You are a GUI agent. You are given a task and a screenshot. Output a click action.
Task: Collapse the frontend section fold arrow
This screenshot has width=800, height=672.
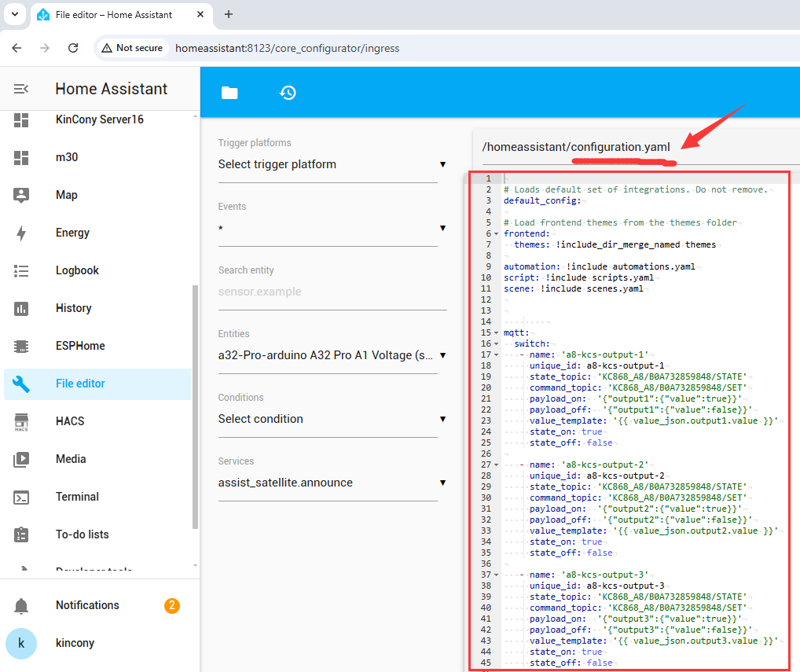pyautogui.click(x=496, y=234)
